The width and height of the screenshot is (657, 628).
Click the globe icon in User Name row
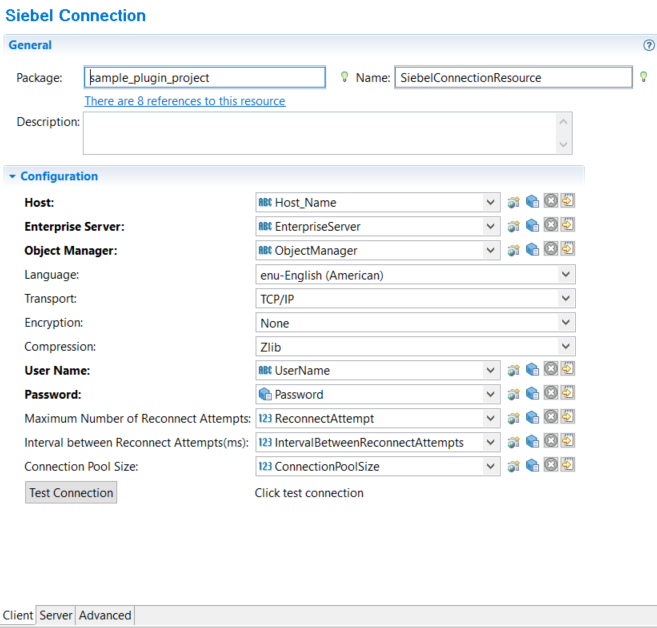point(514,370)
